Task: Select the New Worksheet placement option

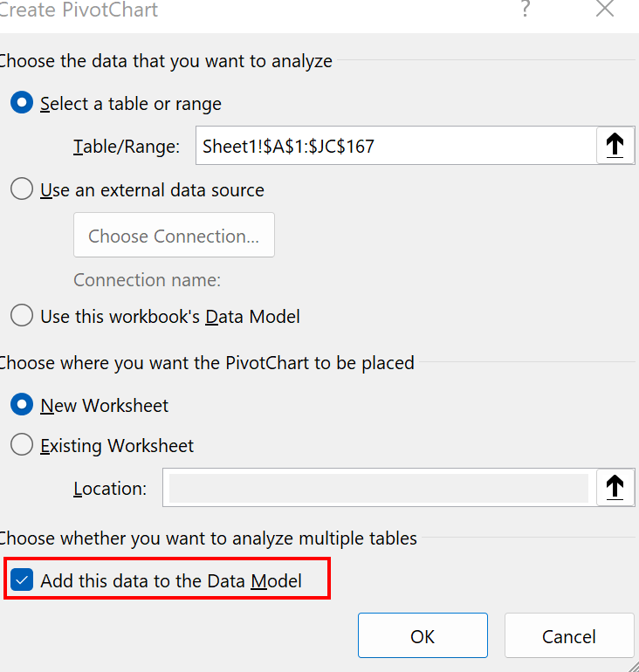Action: [x=22, y=405]
